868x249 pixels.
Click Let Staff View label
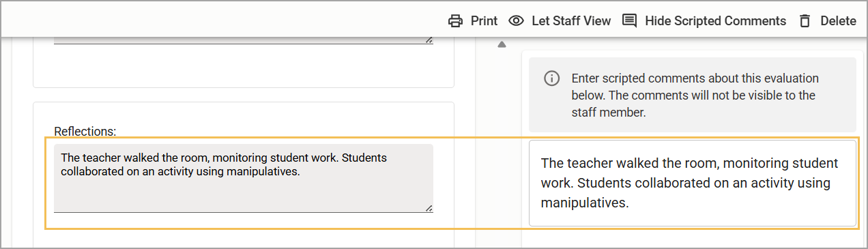[571, 21]
